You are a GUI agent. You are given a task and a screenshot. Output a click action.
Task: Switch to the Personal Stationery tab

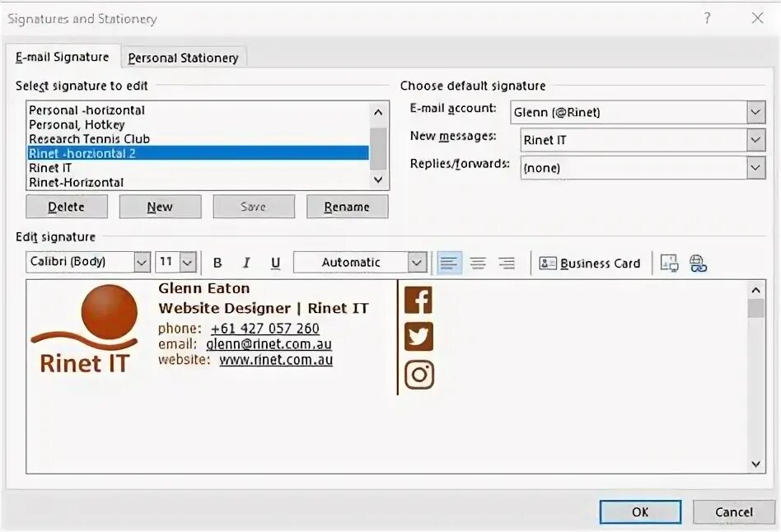(183, 58)
